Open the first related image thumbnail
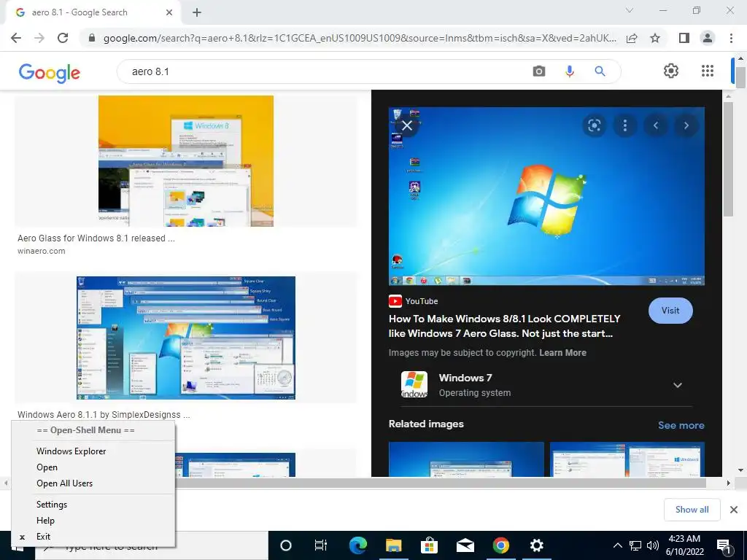Screen dimensions: 747x560 (466, 459)
